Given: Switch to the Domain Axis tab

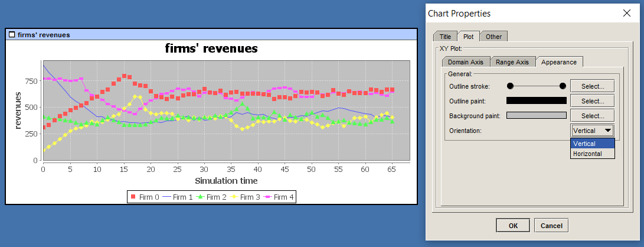Looking at the screenshot, I should (465, 61).
